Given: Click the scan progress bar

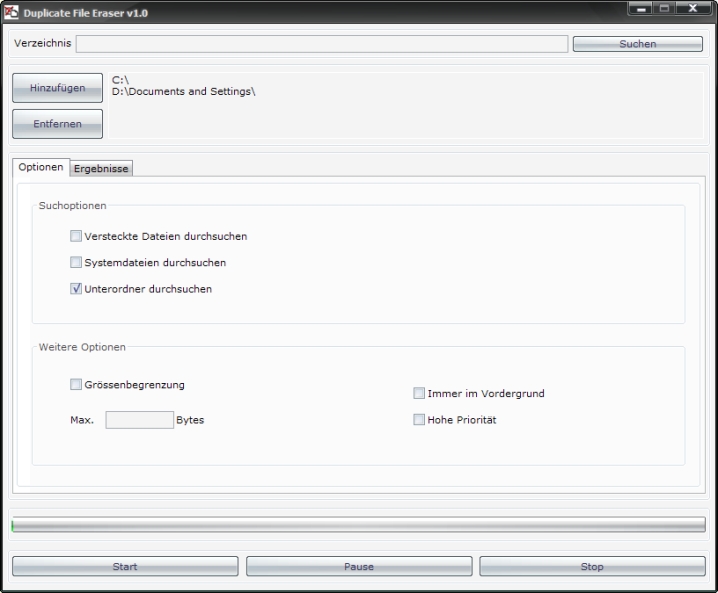Looking at the screenshot, I should [x=358, y=525].
